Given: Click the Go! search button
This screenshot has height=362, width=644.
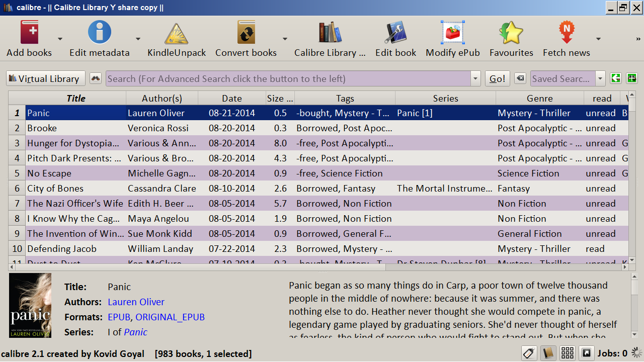Looking at the screenshot, I should coord(498,78).
